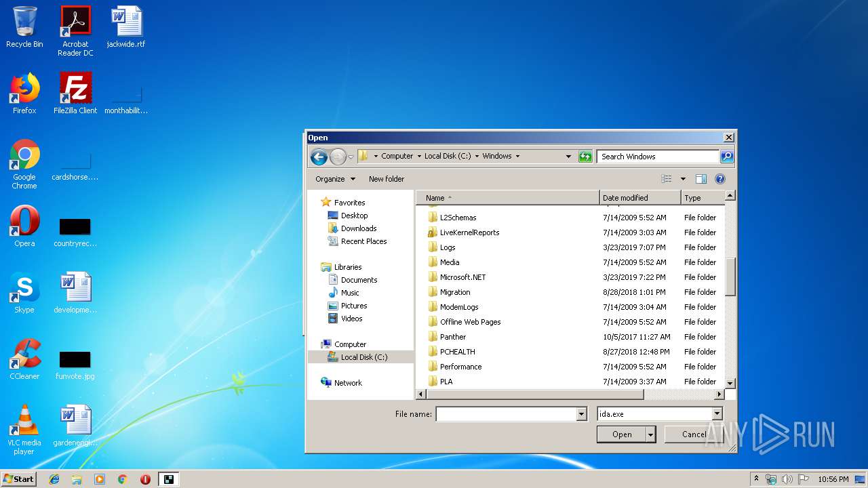Screen dimensions: 868x488
Task: Open the help question mark icon
Action: coord(720,179)
